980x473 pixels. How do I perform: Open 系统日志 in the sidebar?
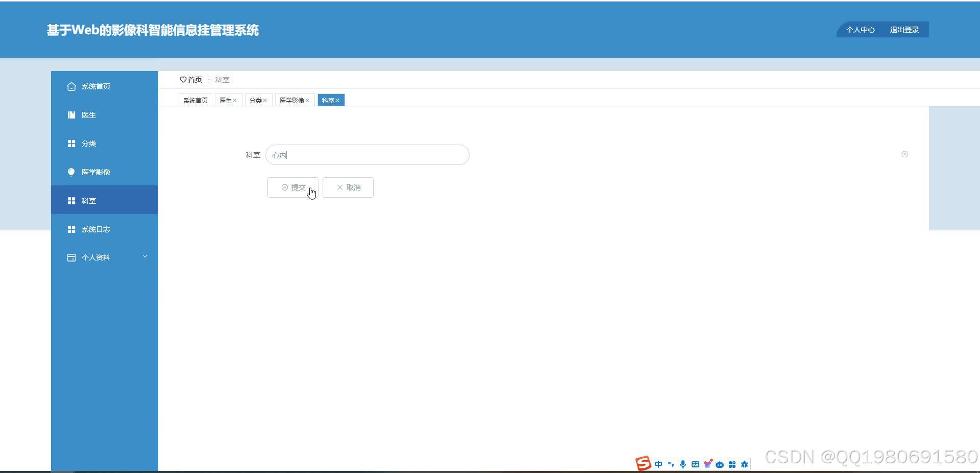click(x=105, y=229)
